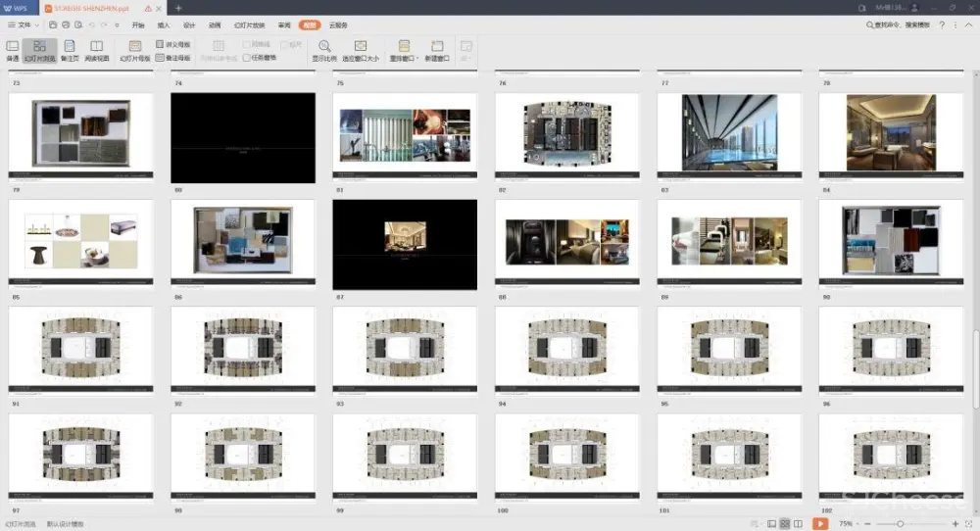
Task: Open help question mark icon
Action: point(942,25)
